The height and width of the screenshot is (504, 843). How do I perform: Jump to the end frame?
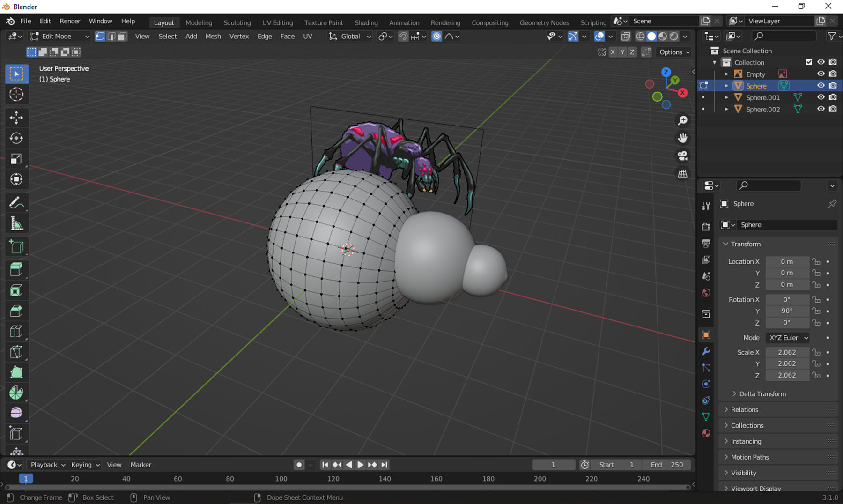(x=385, y=465)
